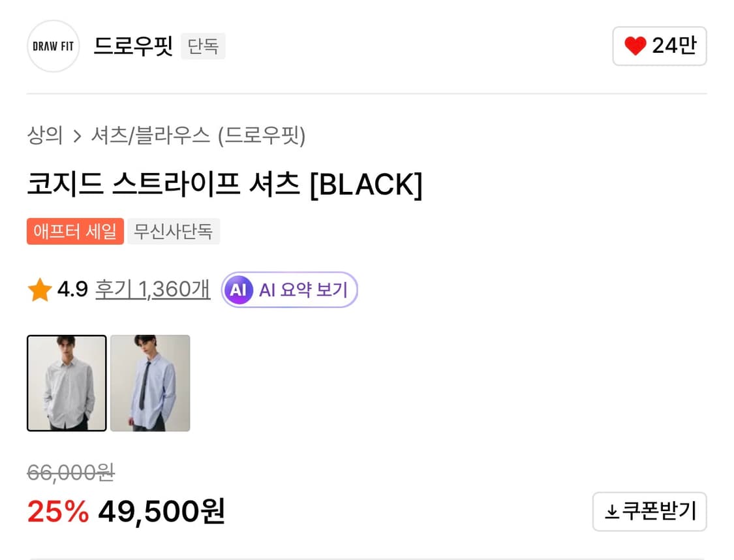This screenshot has height=560, width=734.
Task: Click the DRAW FIT circular brand logo
Action: click(x=52, y=46)
